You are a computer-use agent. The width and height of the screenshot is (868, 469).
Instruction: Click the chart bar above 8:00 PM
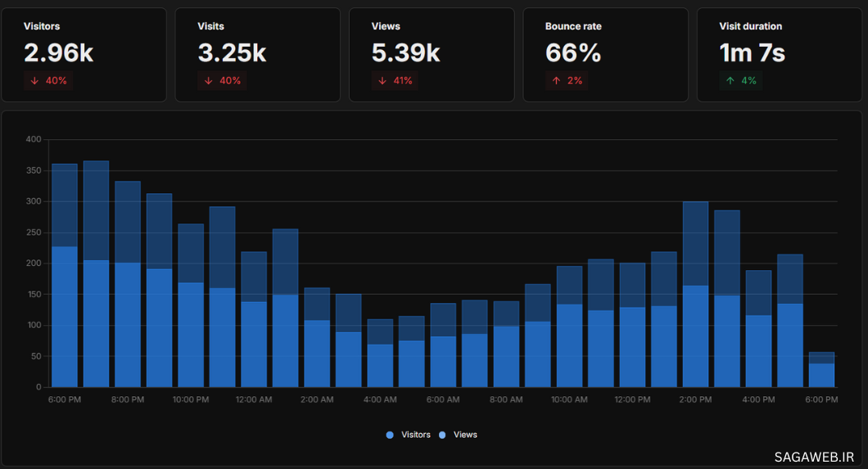pos(128,319)
